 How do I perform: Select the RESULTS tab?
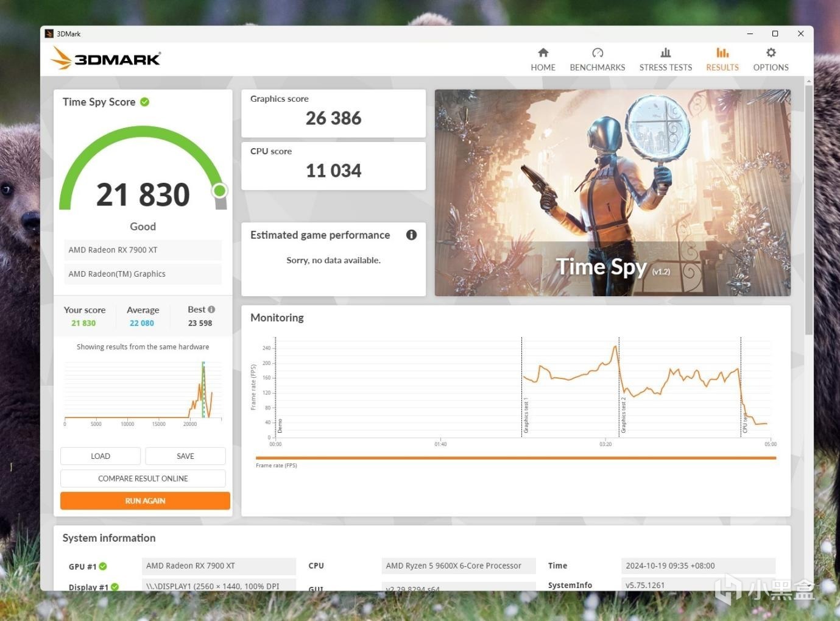pyautogui.click(x=722, y=60)
